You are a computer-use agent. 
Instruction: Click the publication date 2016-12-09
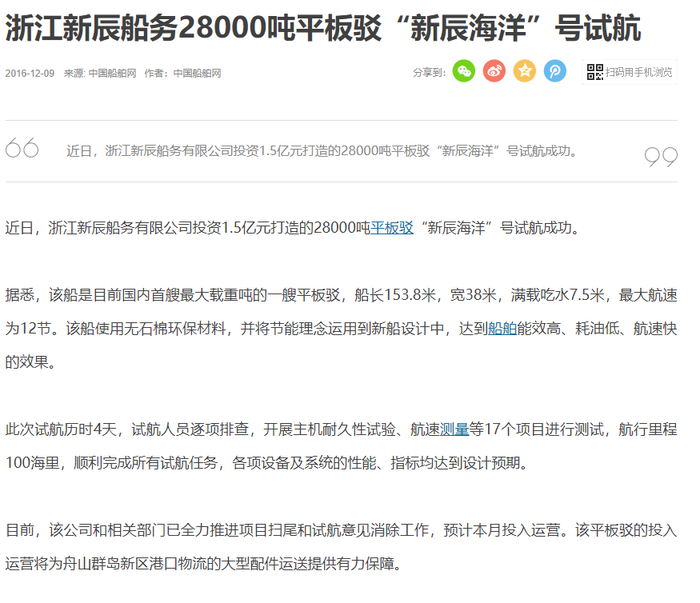coord(30,73)
